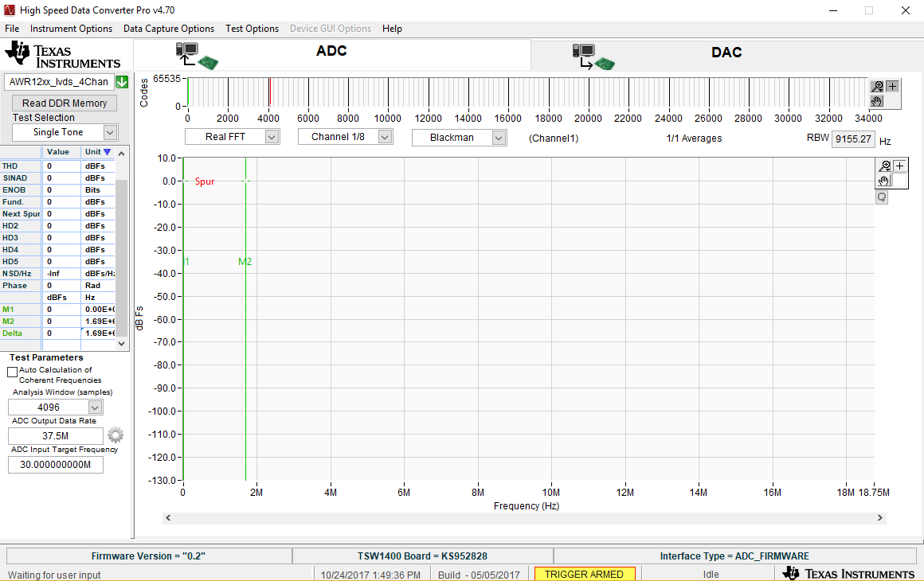This screenshot has width=924, height=581.
Task: Click the TSW1400 Board = KS952828 status text
Action: click(422, 556)
